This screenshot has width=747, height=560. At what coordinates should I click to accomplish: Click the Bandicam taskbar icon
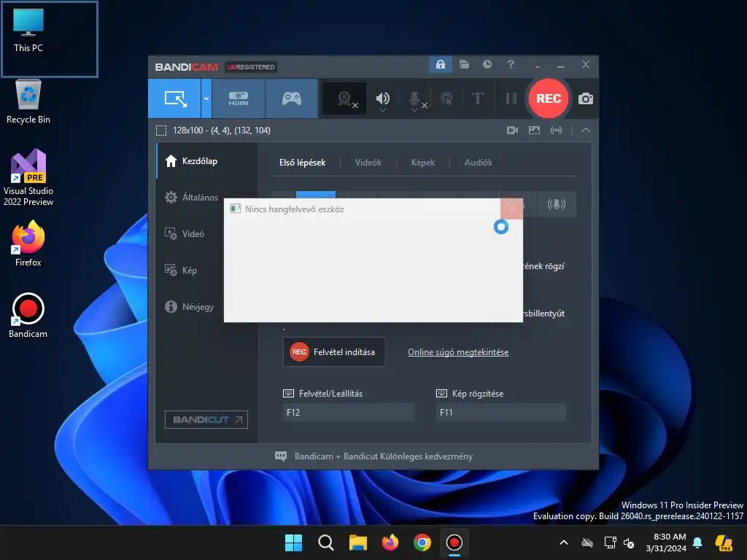click(x=454, y=542)
